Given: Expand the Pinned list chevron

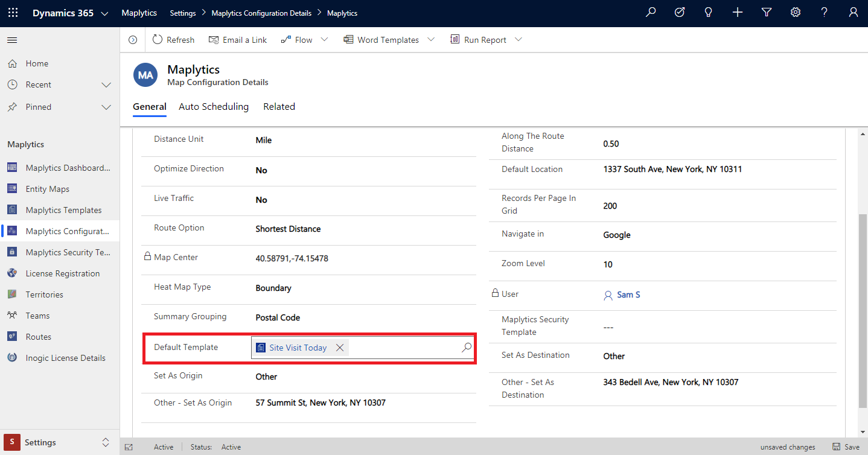Looking at the screenshot, I should [x=106, y=107].
